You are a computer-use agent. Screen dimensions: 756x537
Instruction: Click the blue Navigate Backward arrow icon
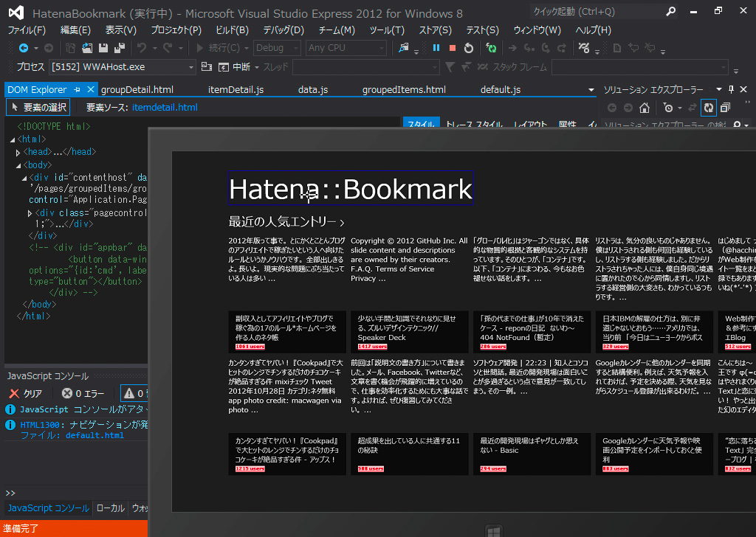click(x=23, y=48)
